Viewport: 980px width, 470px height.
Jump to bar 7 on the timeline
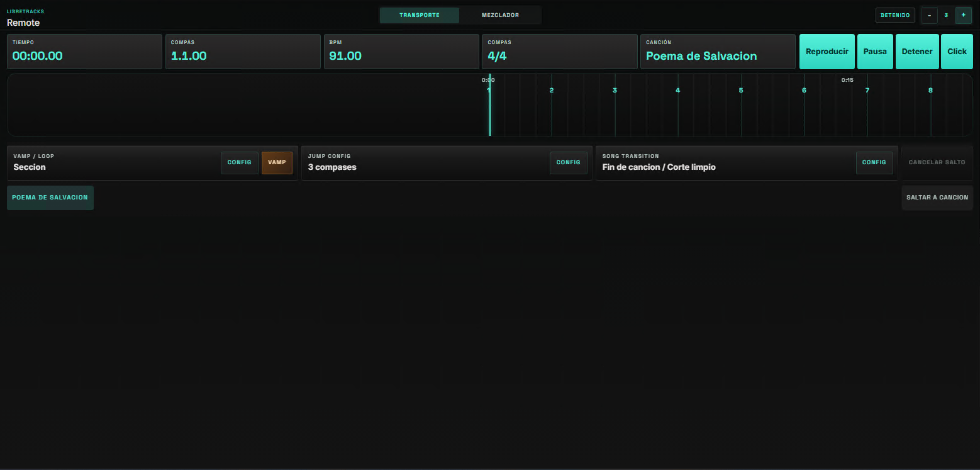pos(867,91)
